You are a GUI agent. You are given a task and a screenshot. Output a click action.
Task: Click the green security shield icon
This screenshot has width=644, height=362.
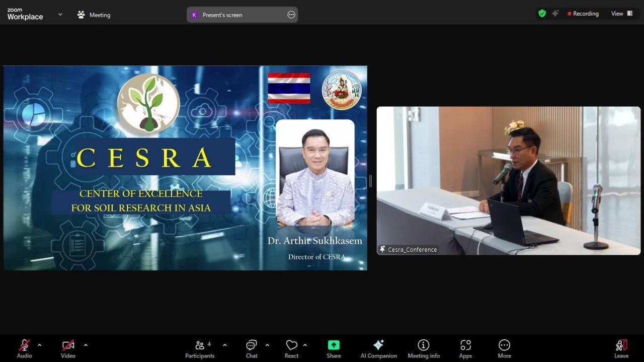tap(542, 13)
